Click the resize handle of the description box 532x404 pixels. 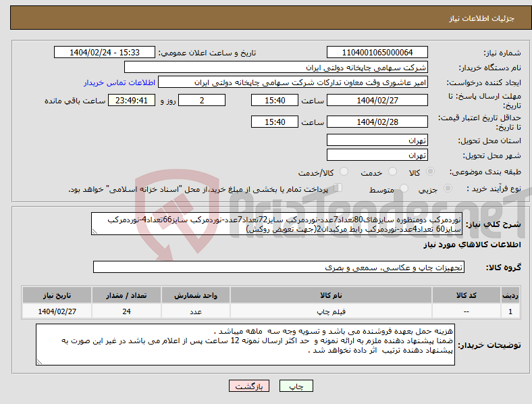pyautogui.click(x=95, y=232)
